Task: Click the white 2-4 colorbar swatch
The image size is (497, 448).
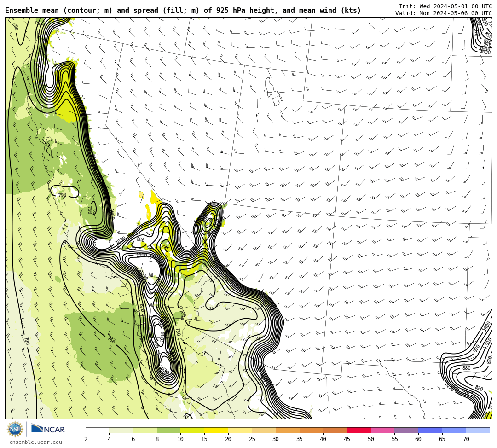Action: pyautogui.click(x=98, y=430)
